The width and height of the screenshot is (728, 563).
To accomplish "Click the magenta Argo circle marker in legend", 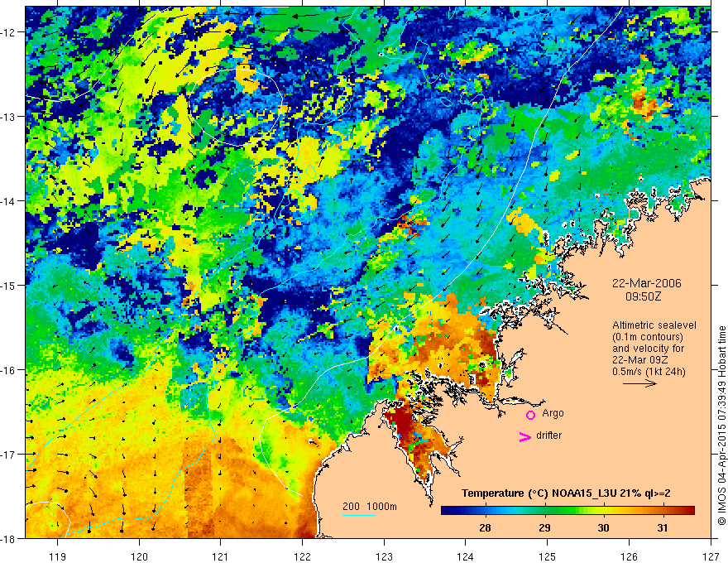I will pyautogui.click(x=530, y=415).
